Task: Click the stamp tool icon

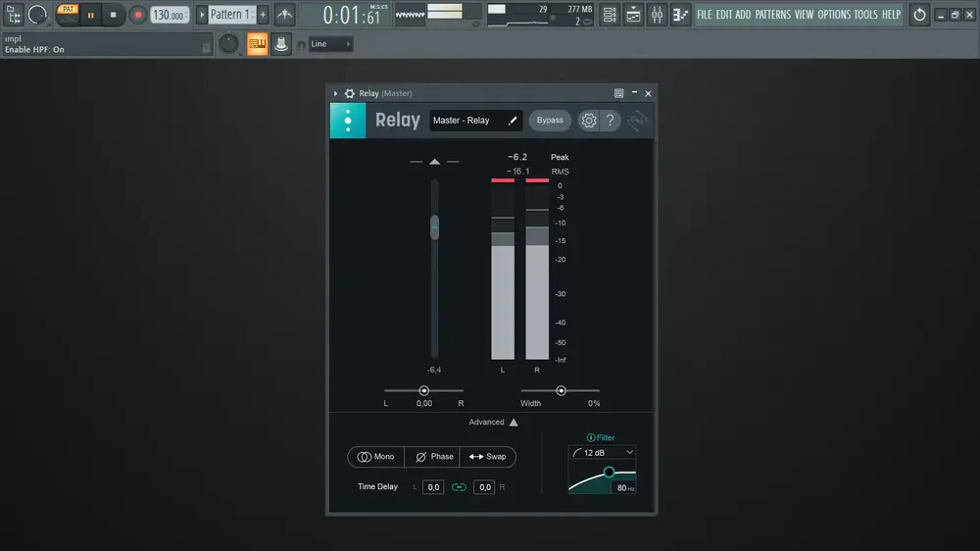Action: 280,44
